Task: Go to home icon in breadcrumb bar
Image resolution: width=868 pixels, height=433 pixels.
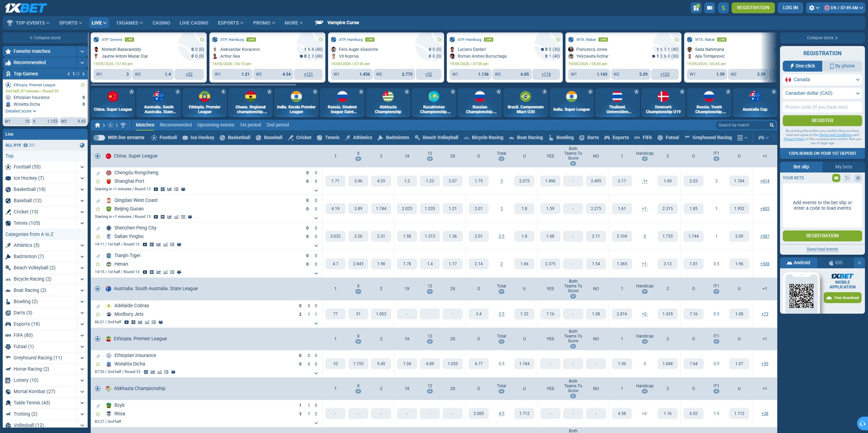Action: click(98, 125)
